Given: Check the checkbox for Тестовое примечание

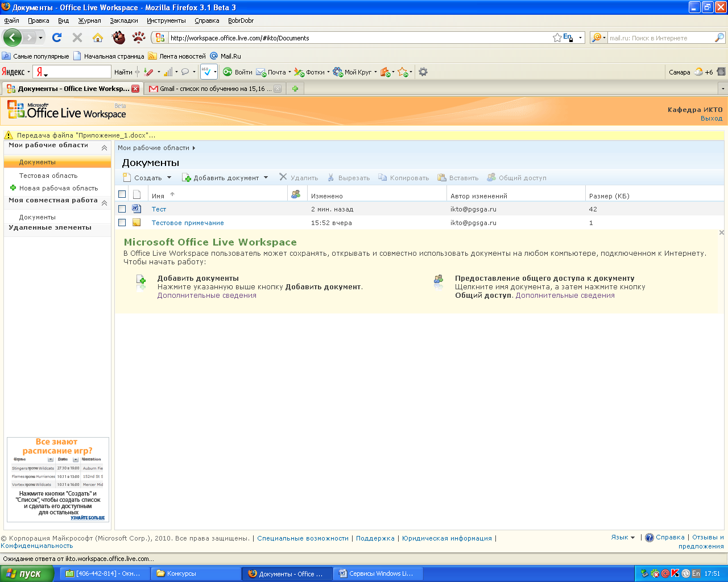Looking at the screenshot, I should click(x=122, y=222).
